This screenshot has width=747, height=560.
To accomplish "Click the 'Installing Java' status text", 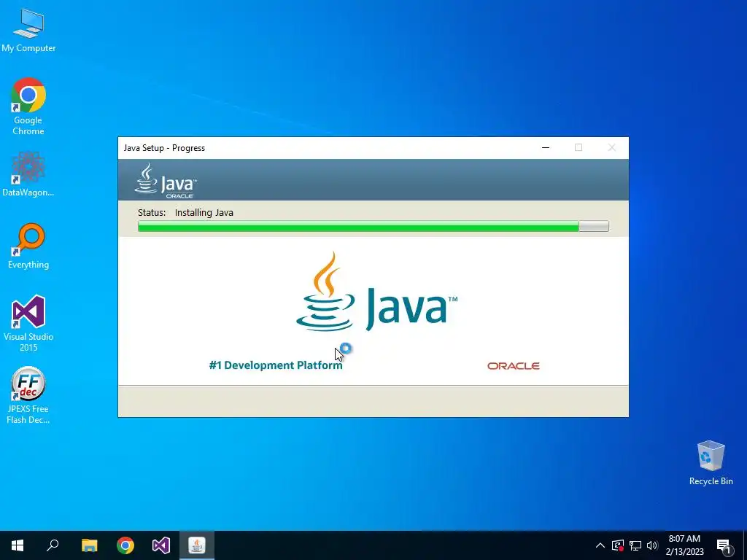I will coord(204,213).
